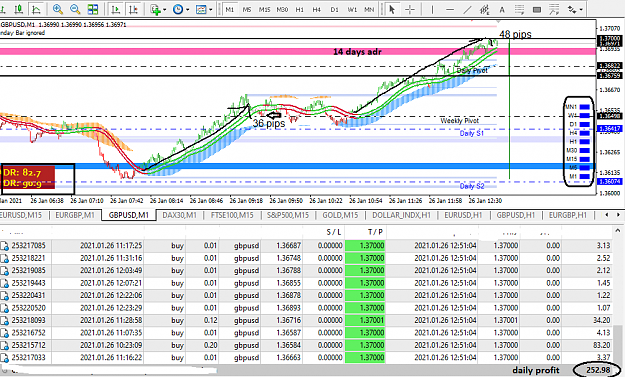Zoom out of the chart

75,9
